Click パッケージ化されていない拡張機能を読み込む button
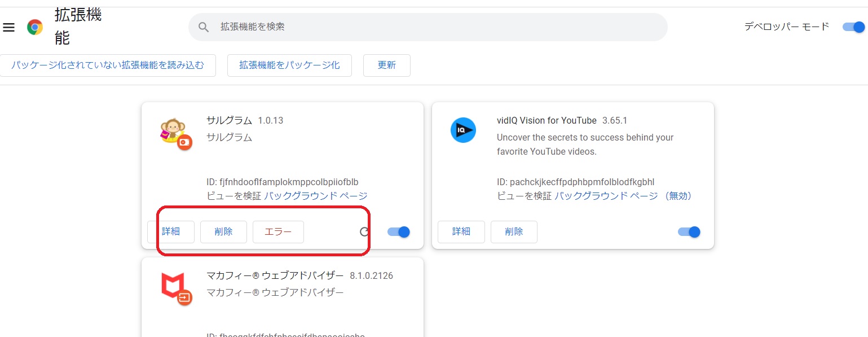 tap(108, 65)
